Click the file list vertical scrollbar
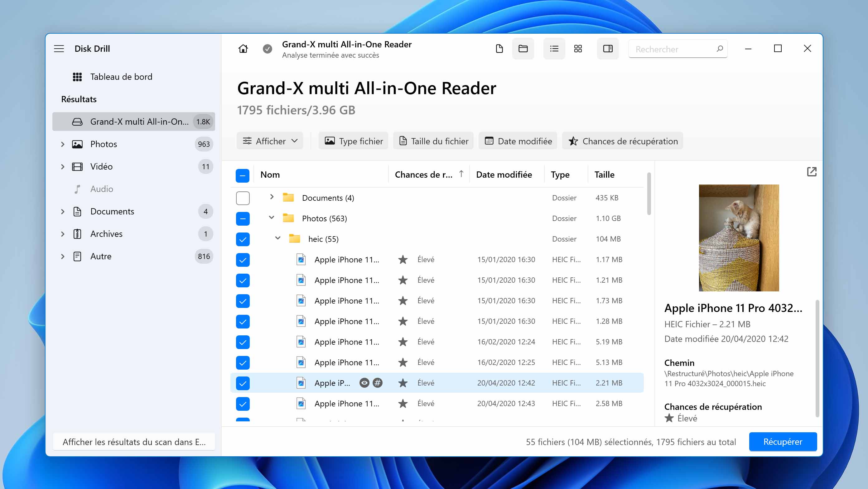 click(649, 194)
